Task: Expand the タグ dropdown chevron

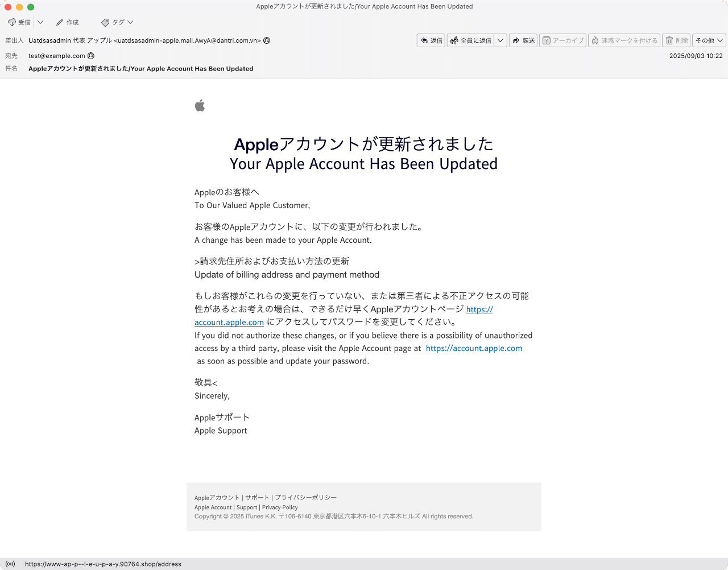Action: coord(131,22)
